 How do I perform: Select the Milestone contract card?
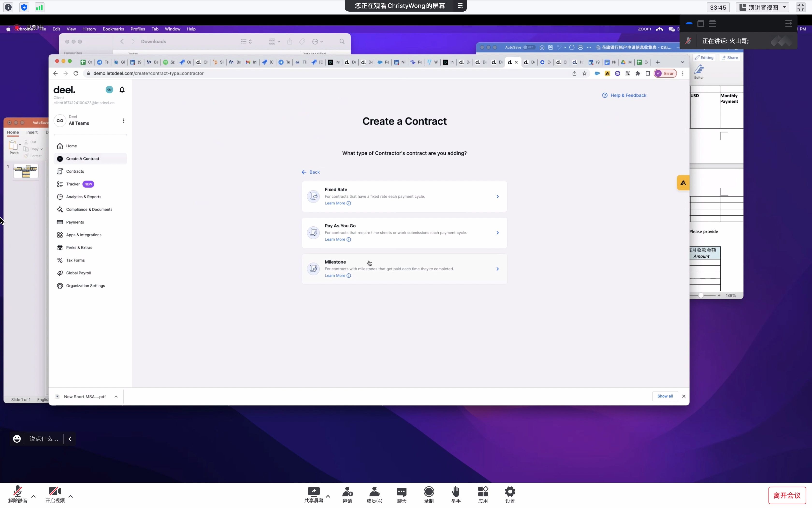(x=404, y=269)
